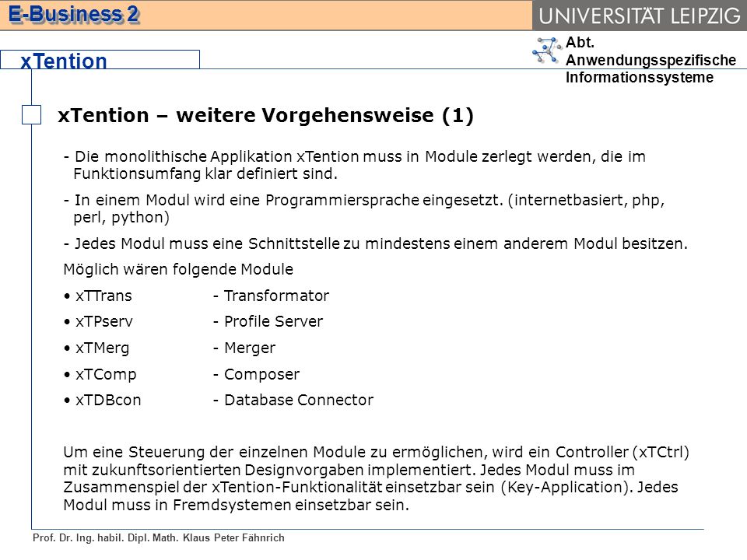747x560 pixels.
Task: Click the 'xTTrans' module name
Action: [x=103, y=296]
